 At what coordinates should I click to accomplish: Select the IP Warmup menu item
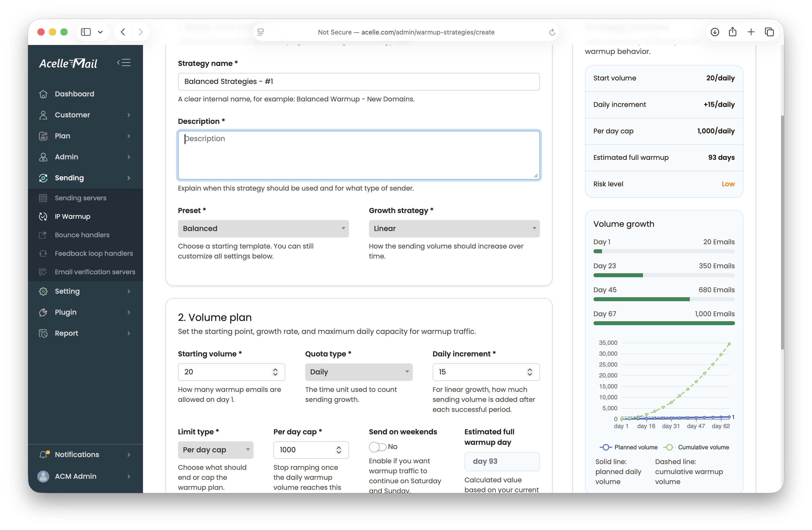86,217
